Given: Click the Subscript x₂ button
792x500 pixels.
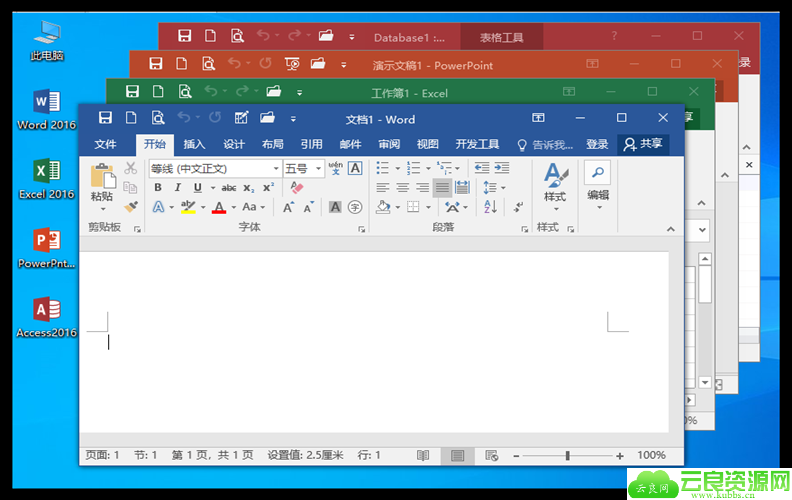Looking at the screenshot, I should [x=249, y=188].
